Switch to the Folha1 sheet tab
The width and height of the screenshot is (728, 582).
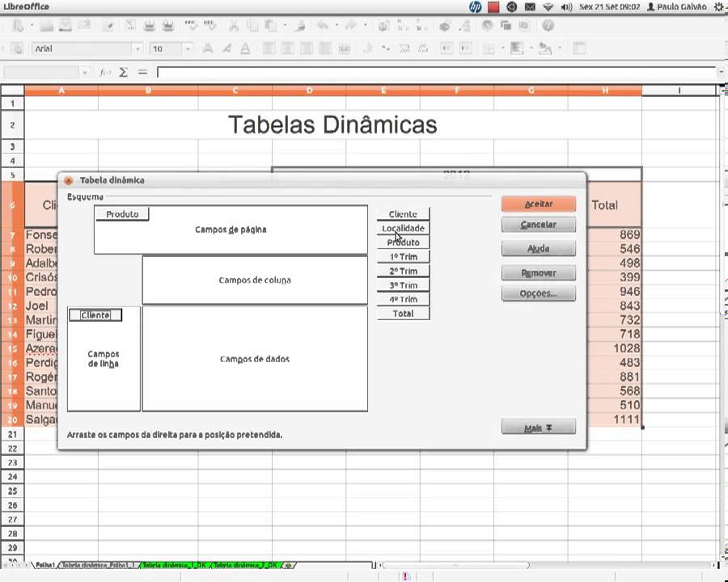(45, 565)
